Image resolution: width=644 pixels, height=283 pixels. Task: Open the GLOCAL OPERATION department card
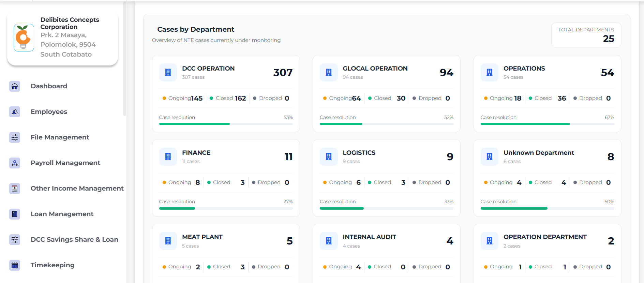[387, 93]
